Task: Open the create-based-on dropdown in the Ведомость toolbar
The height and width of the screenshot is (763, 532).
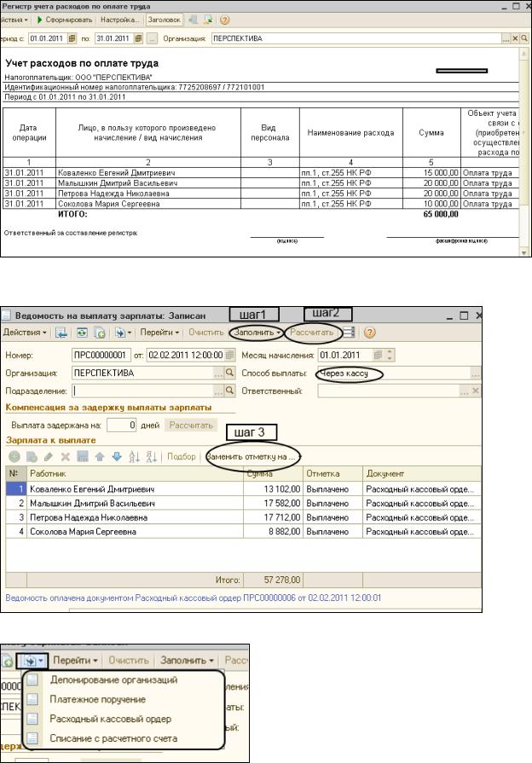Action: (x=123, y=332)
